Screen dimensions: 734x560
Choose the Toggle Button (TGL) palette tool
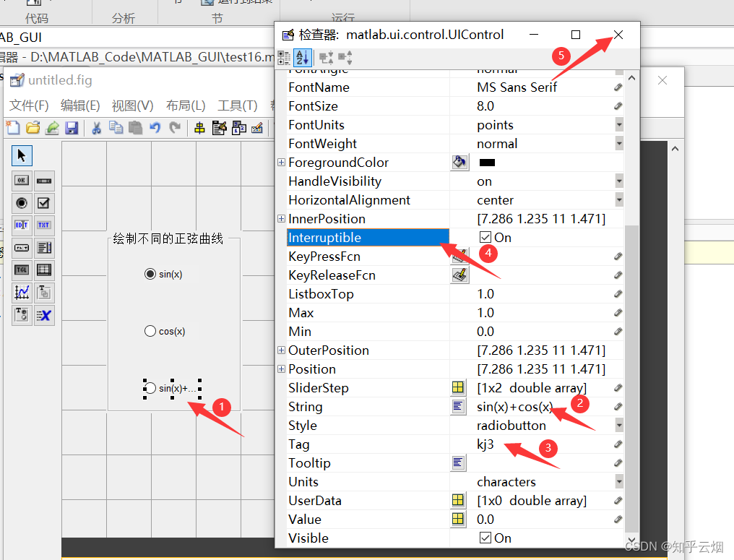click(22, 270)
